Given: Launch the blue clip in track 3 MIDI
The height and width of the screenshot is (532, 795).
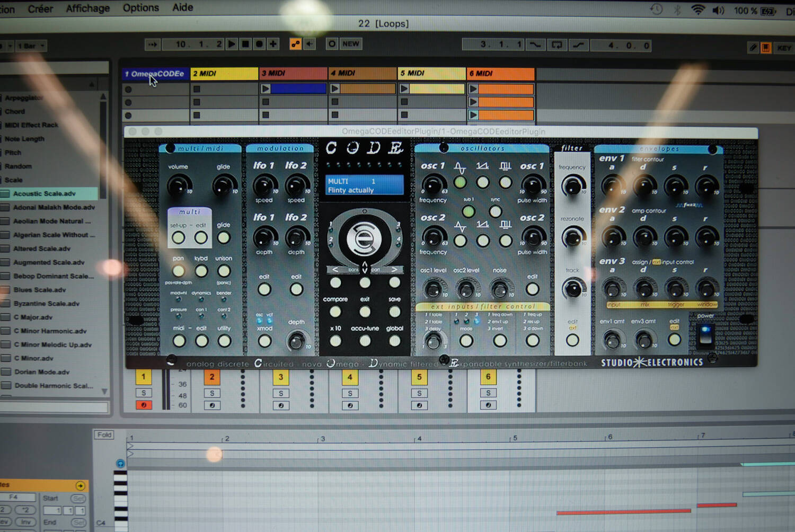Looking at the screenshot, I should 266,88.
